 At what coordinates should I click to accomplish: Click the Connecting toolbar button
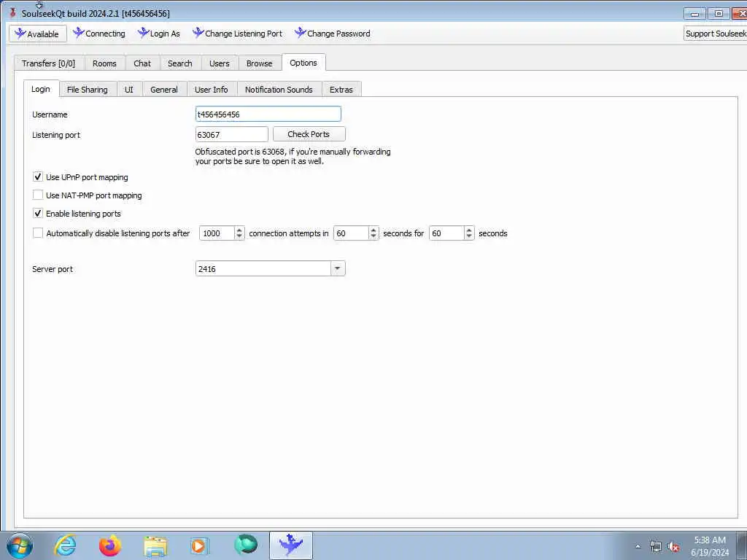pos(99,34)
